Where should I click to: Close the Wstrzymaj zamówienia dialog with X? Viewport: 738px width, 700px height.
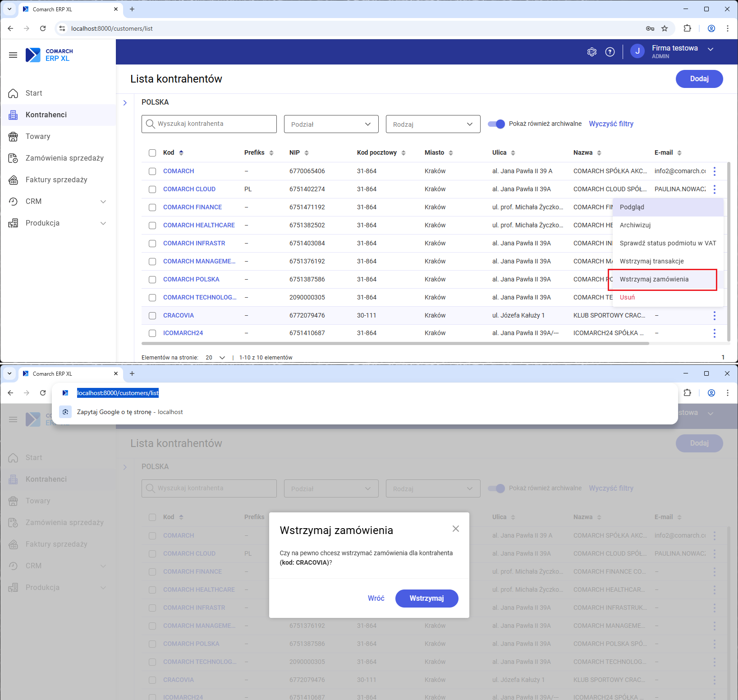[x=456, y=529]
